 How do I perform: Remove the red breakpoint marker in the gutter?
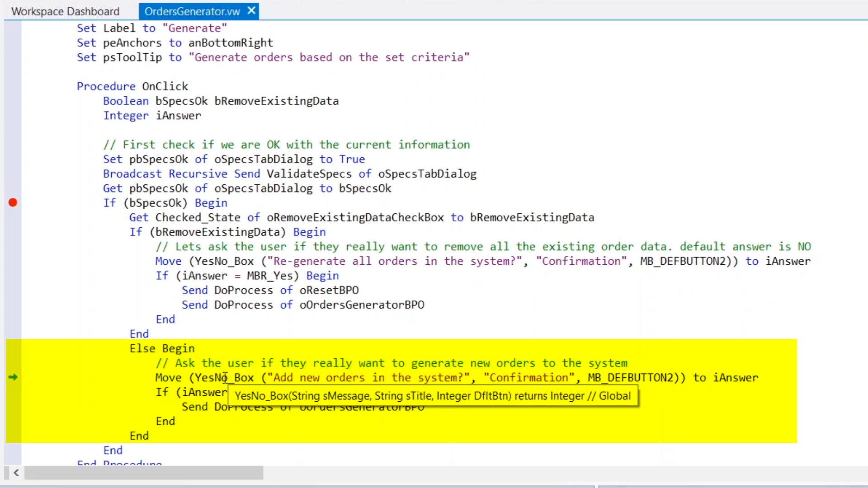(13, 202)
